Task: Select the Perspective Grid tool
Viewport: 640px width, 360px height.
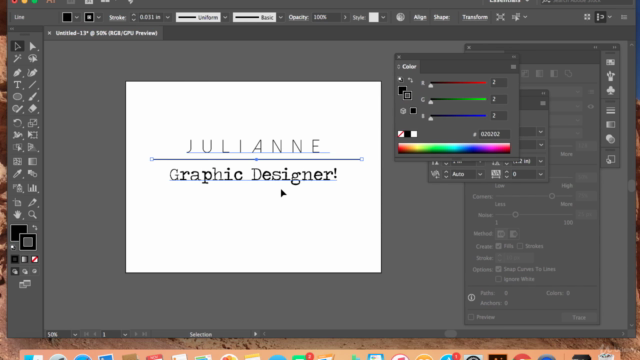Action: pos(33,147)
